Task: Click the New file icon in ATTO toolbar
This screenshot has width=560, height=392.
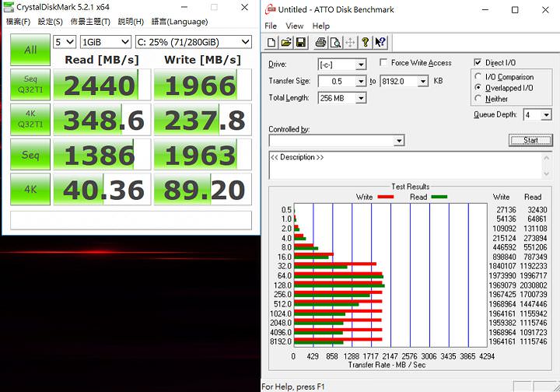Action: click(x=271, y=42)
